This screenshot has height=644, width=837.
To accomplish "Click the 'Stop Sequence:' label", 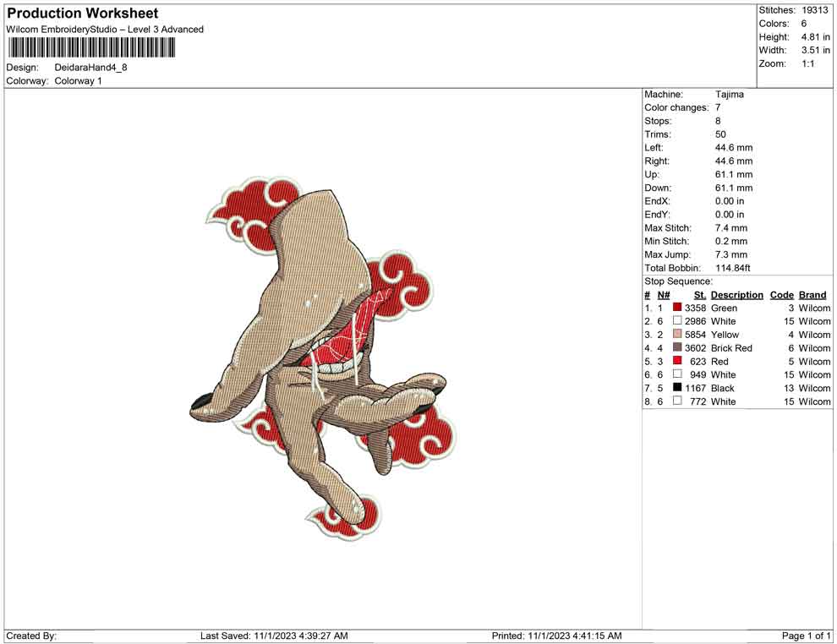I will [x=678, y=281].
